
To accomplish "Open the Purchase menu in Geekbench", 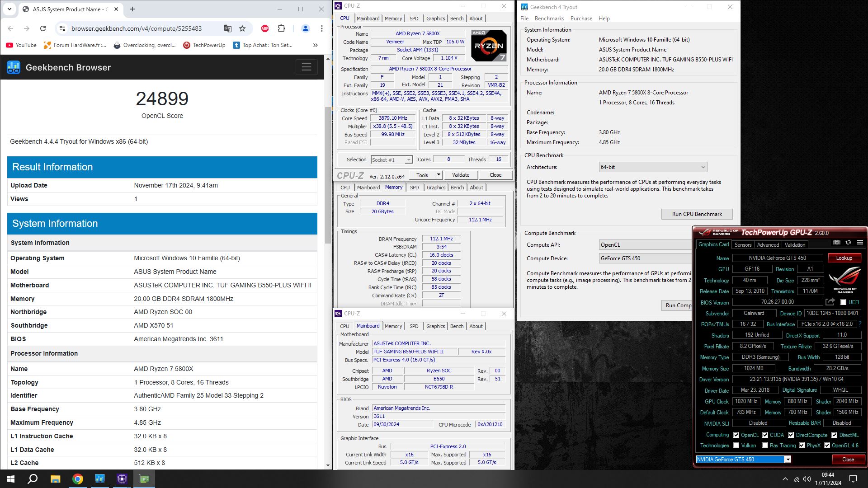I will (x=581, y=19).
